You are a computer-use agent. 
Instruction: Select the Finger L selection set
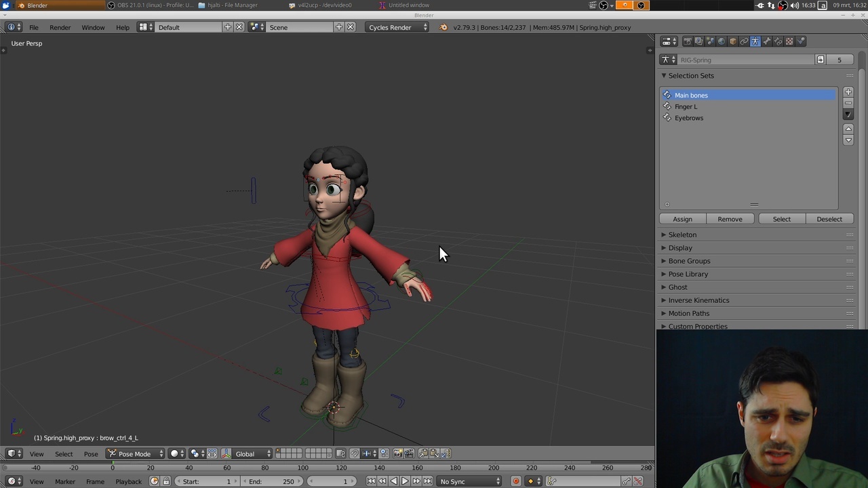tap(686, 106)
